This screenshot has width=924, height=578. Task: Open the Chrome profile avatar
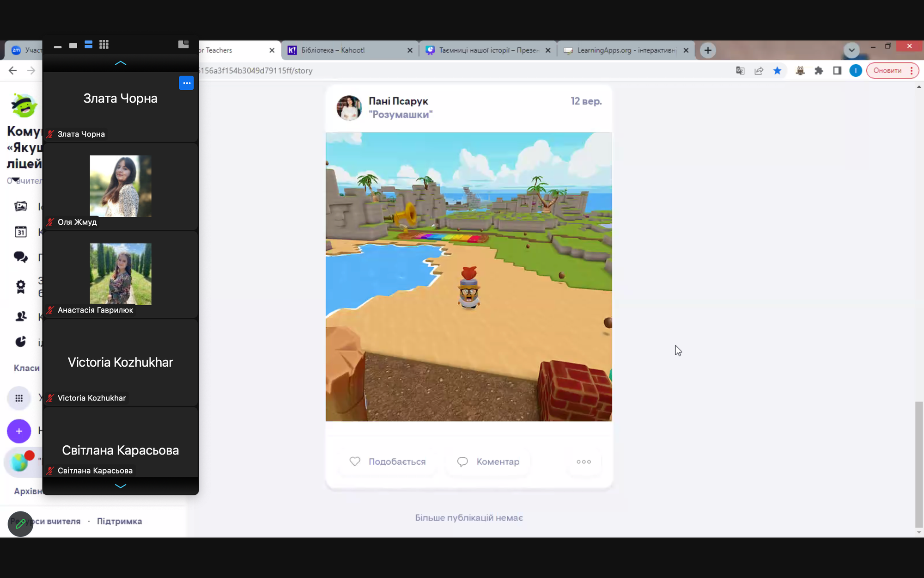[x=856, y=71]
